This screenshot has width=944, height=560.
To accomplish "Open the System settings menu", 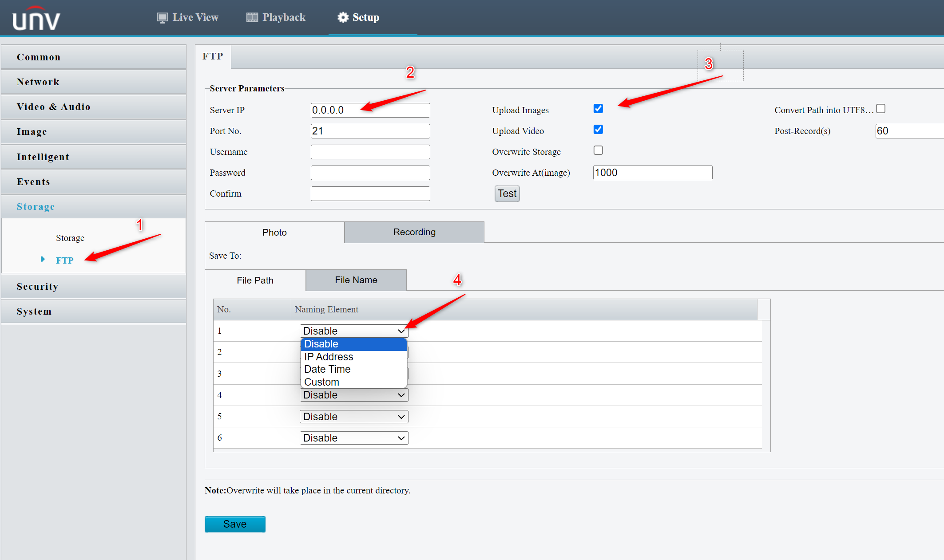I will 94,311.
